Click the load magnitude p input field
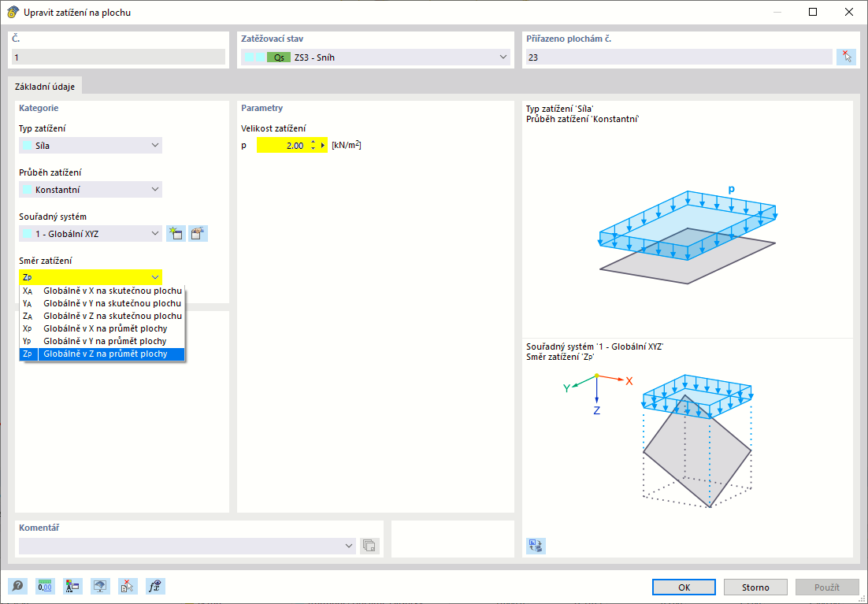This screenshot has height=604, width=868. (x=282, y=146)
